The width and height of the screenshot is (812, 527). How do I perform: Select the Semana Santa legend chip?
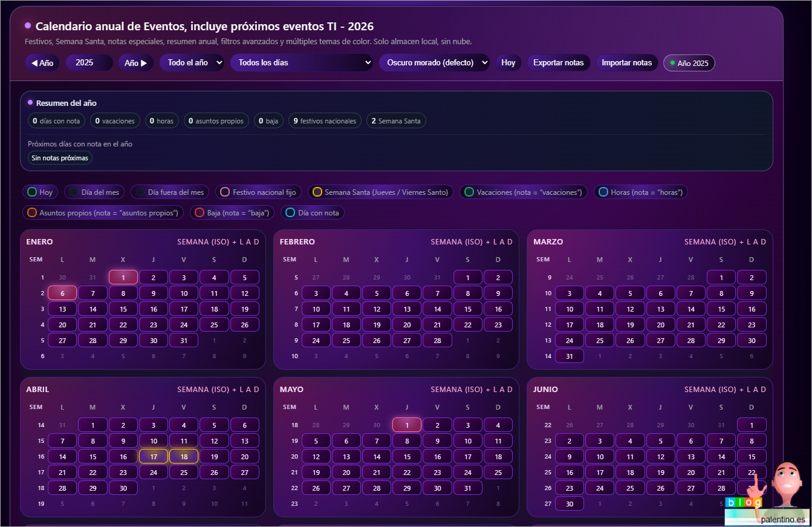coord(381,192)
